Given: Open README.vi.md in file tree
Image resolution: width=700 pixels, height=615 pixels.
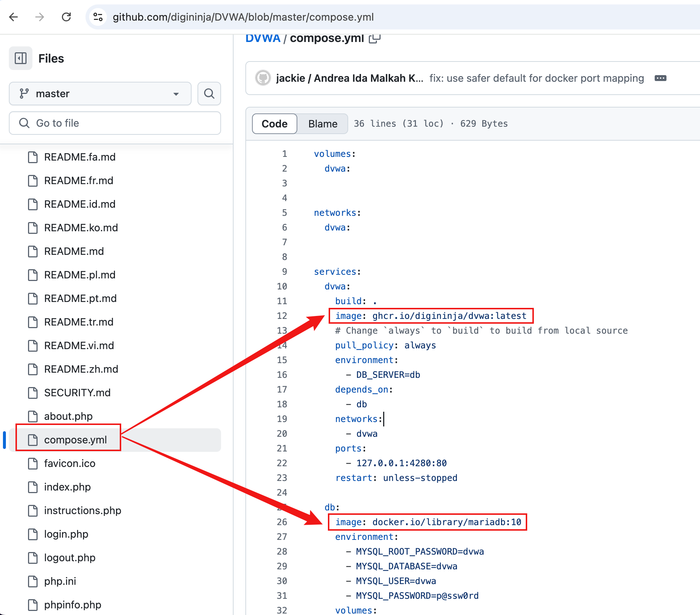Looking at the screenshot, I should [79, 345].
